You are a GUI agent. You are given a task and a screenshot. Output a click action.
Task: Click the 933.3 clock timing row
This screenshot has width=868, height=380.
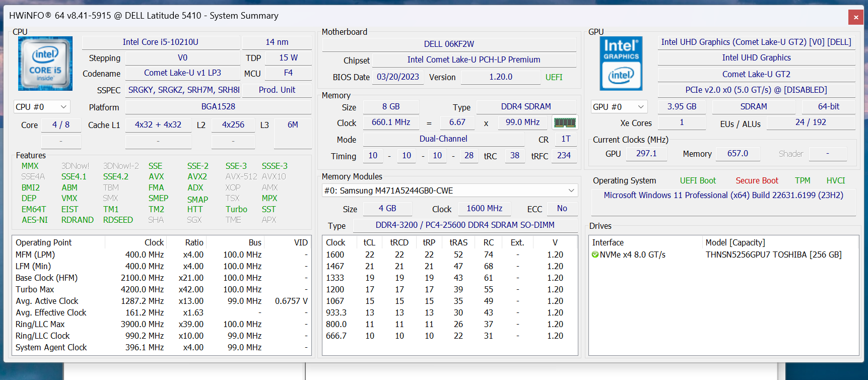tap(450, 313)
